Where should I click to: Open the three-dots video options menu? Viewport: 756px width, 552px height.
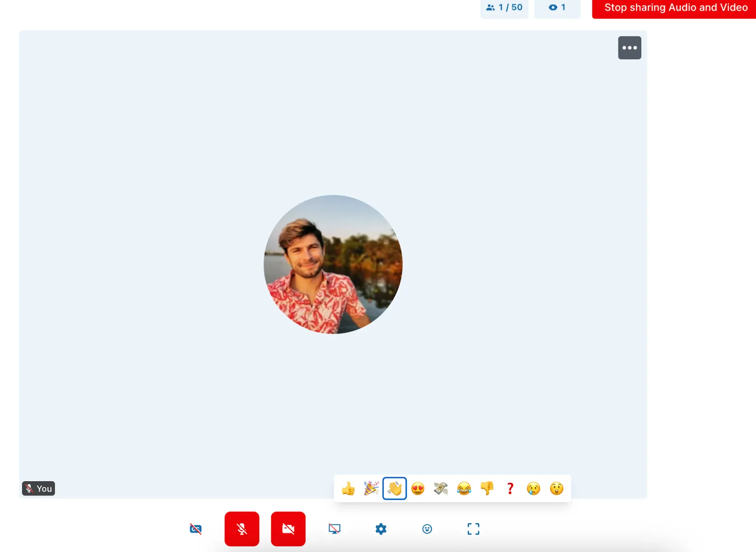pos(629,48)
